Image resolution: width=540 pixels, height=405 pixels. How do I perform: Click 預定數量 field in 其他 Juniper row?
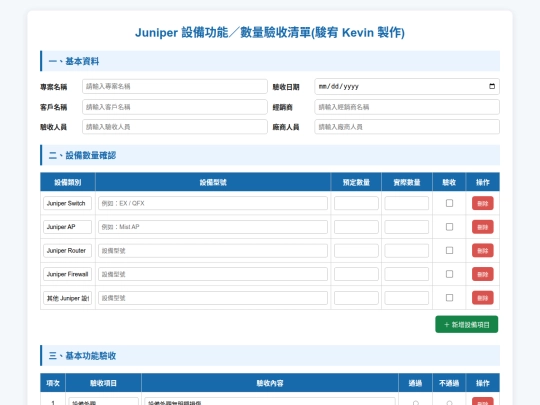tap(356, 298)
